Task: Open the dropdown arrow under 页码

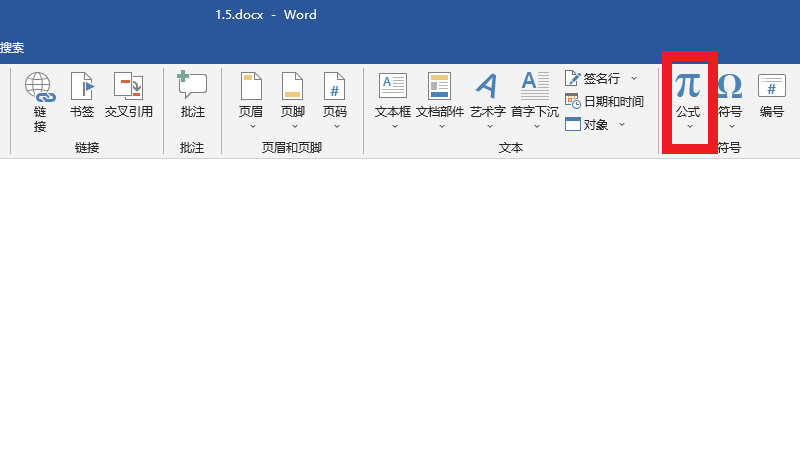Action: point(335,127)
